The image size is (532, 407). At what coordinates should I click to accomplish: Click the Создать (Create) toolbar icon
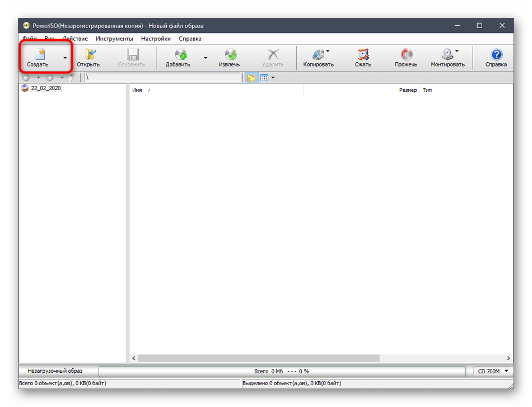38,55
